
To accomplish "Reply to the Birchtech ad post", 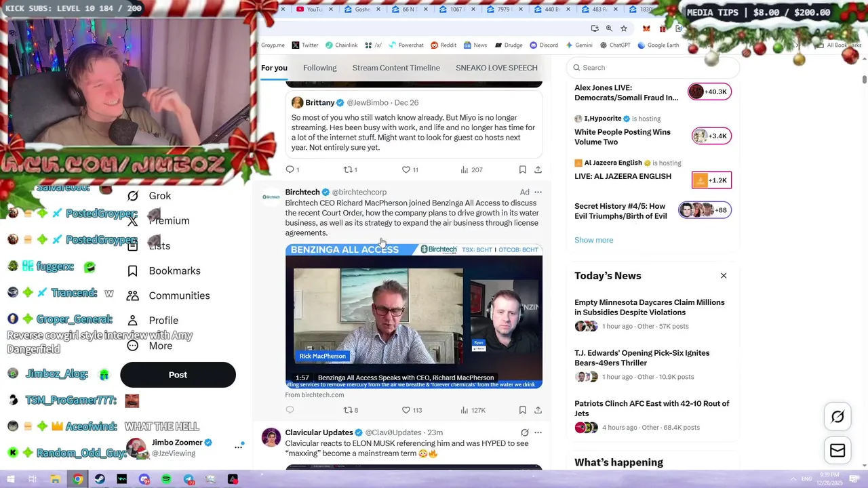I will pos(290,410).
